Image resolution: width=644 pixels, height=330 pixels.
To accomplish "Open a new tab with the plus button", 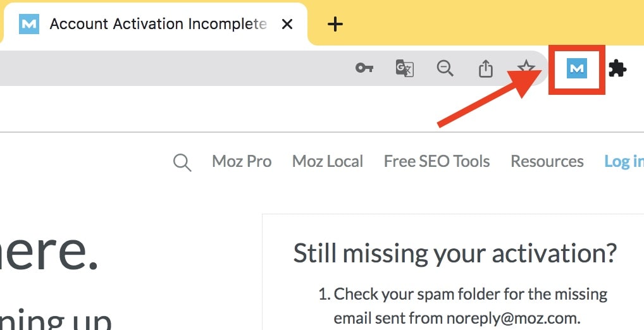I will [x=335, y=24].
